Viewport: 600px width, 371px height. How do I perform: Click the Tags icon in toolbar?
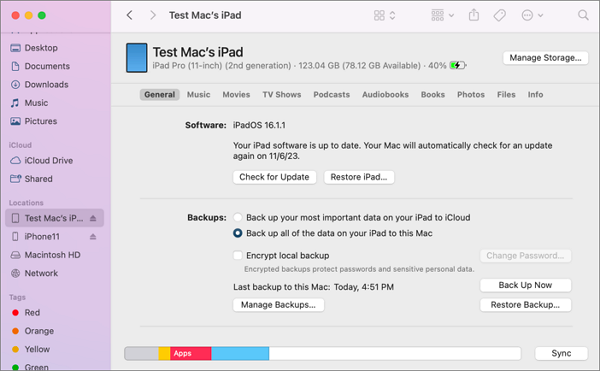pos(499,15)
